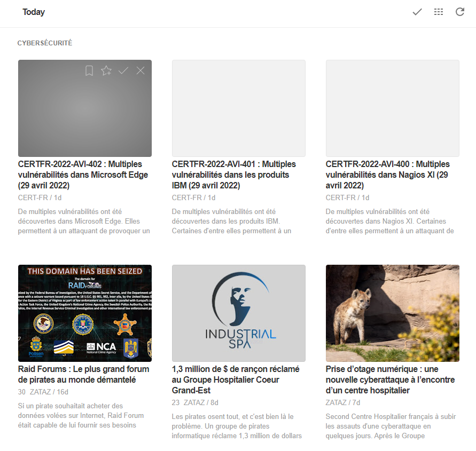Click CERT-FR source under the IBM article
The image size is (476, 451).
tap(186, 198)
